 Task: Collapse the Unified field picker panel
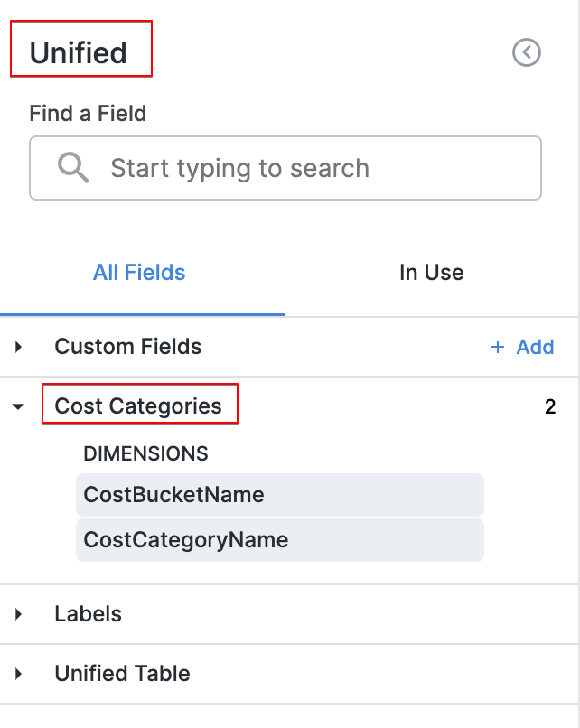tap(526, 53)
